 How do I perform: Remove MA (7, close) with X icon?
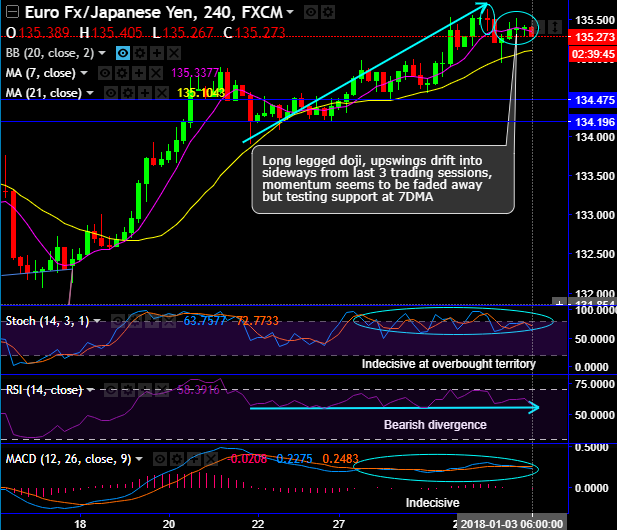click(155, 73)
